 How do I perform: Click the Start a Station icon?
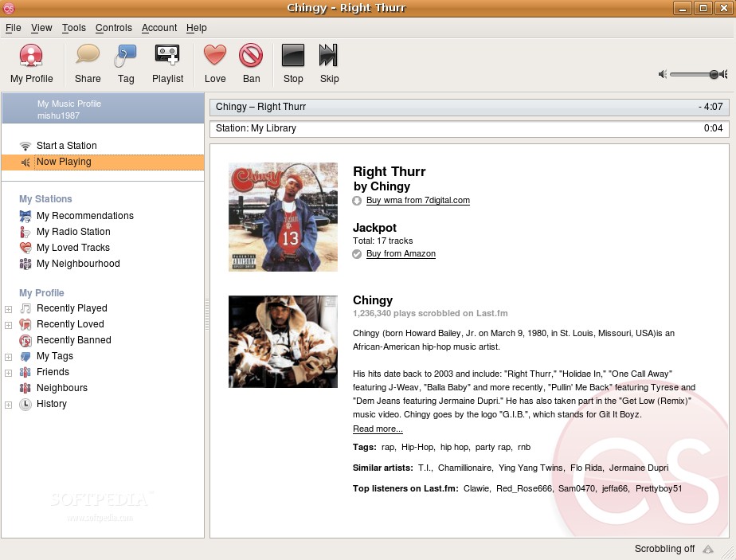[x=25, y=146]
